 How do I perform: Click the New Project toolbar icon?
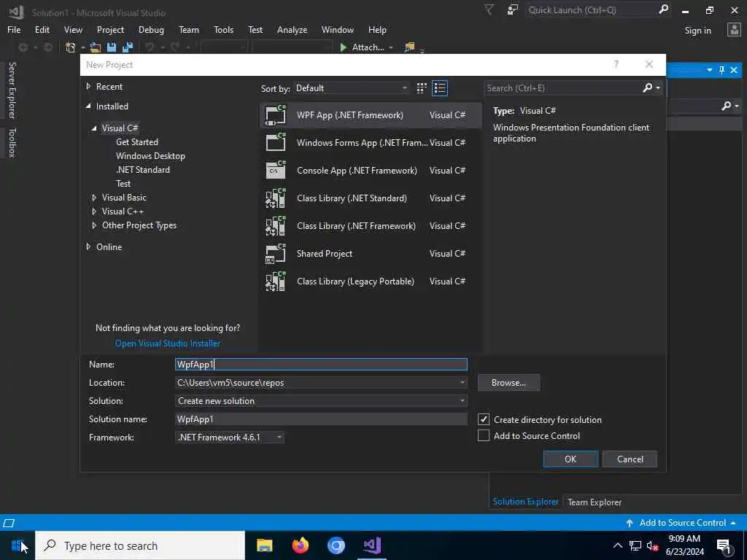(x=71, y=47)
